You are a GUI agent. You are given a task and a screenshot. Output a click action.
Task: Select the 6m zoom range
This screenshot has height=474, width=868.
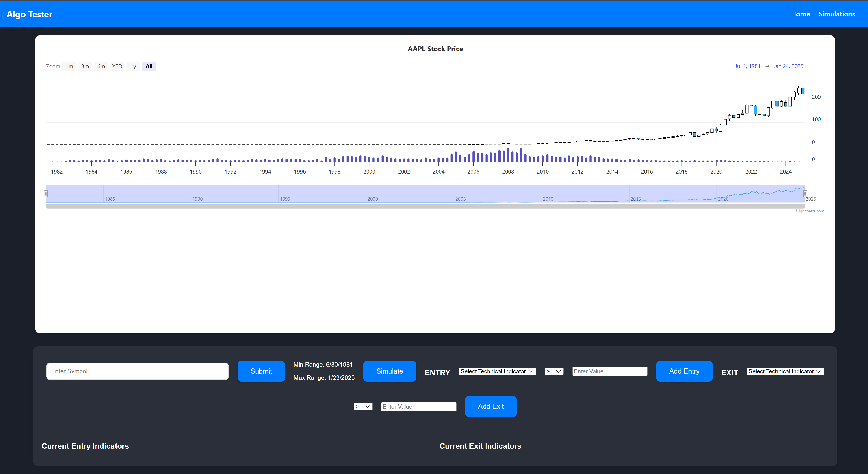click(x=101, y=66)
